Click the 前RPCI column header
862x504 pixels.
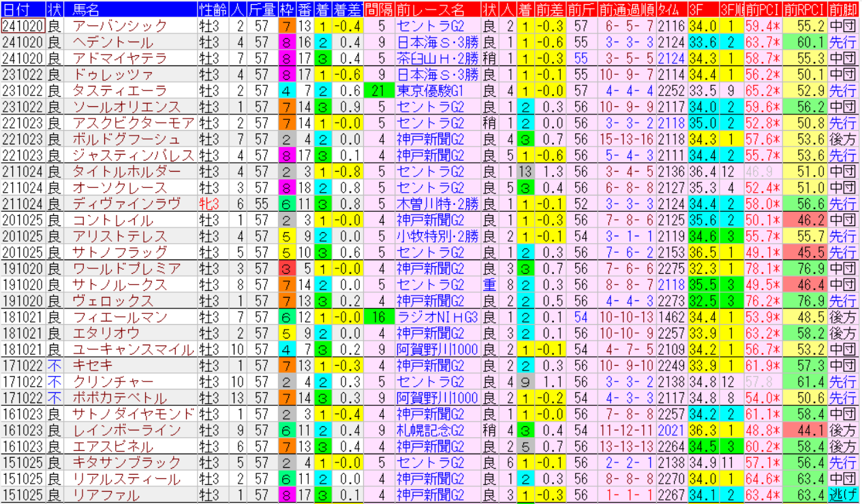[805, 10]
